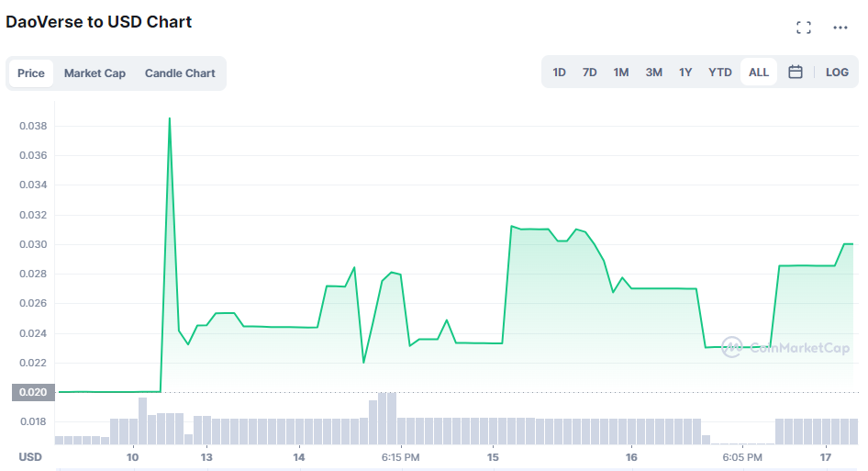The width and height of the screenshot is (868, 471).
Task: Select the 7D time range
Action: click(x=590, y=72)
